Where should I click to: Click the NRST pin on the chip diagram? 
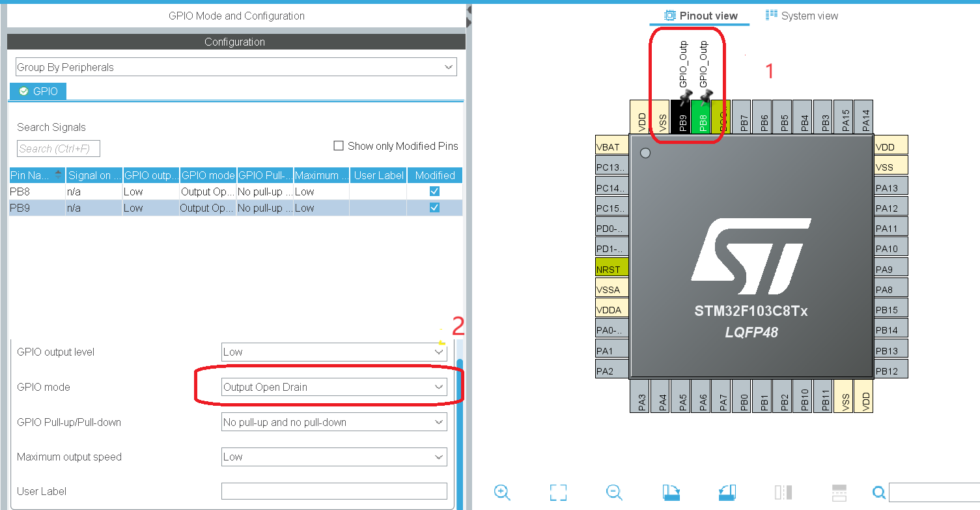pos(611,268)
